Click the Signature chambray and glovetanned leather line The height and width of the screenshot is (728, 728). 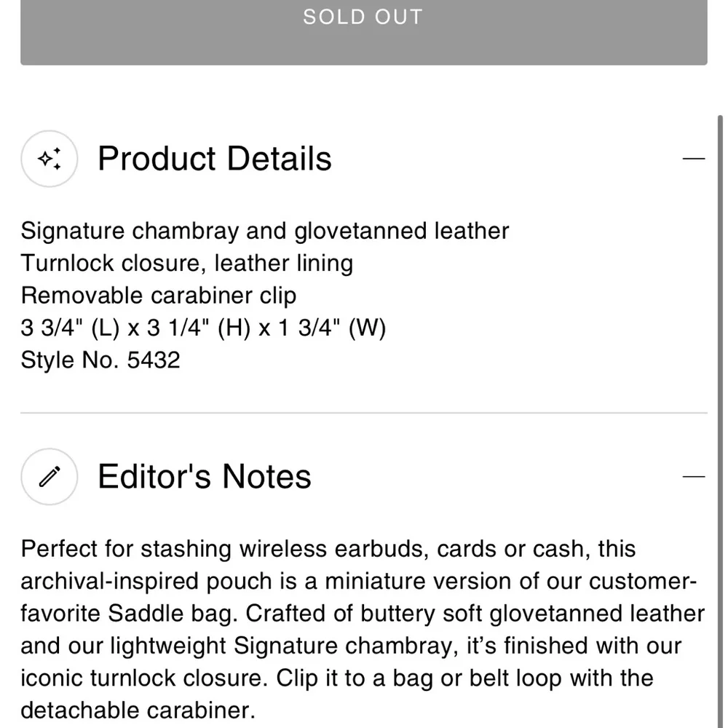(x=265, y=232)
